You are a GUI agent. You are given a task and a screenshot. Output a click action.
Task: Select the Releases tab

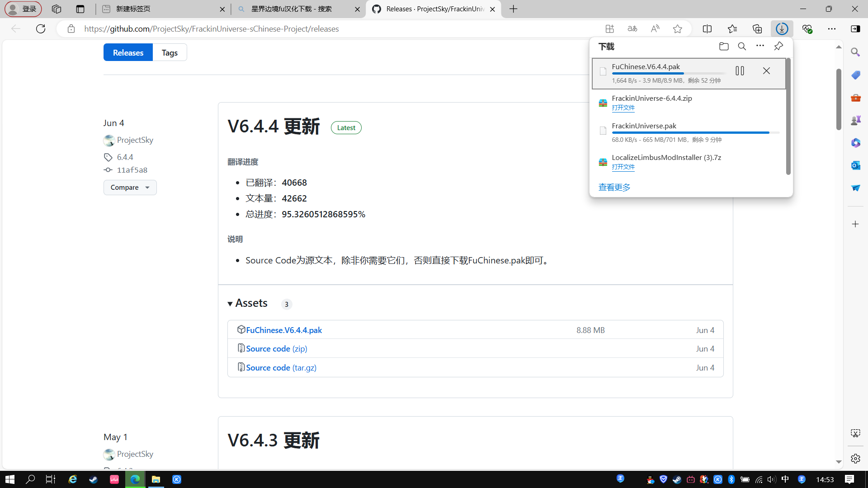pos(128,52)
